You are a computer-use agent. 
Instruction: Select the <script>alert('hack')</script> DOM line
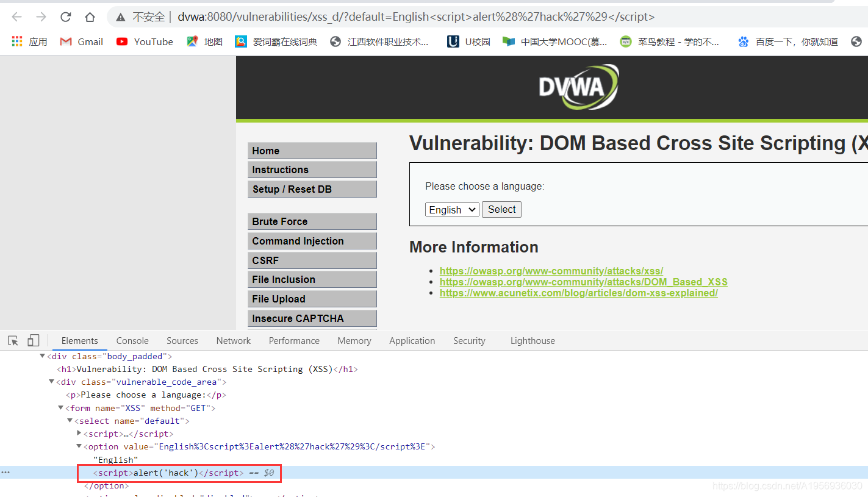(x=168, y=473)
